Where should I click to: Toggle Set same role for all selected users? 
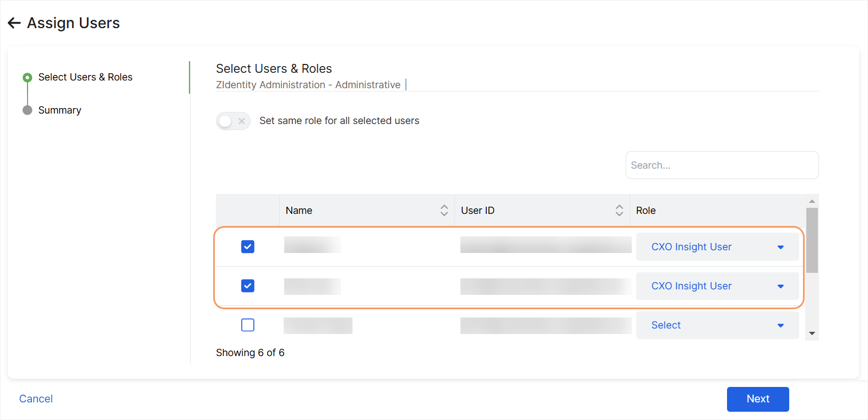tap(233, 121)
